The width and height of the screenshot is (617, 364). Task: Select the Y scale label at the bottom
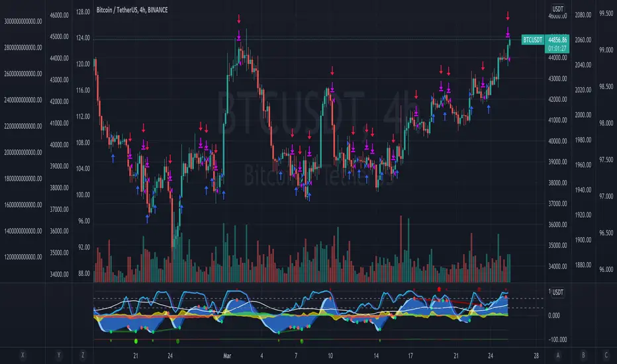coord(59,355)
